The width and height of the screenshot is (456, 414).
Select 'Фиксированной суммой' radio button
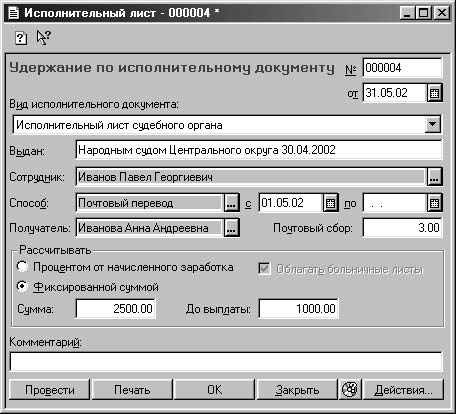pos(22,287)
